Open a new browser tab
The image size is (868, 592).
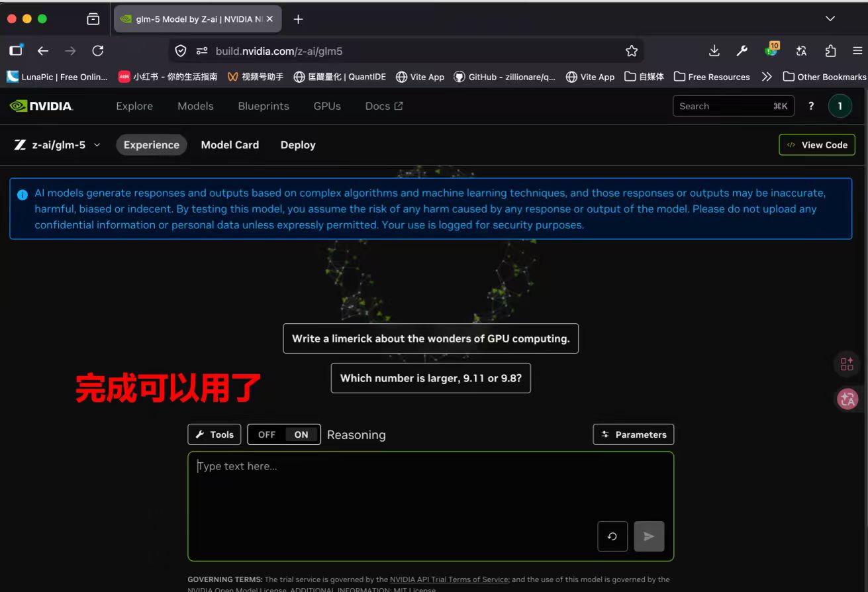tap(298, 19)
